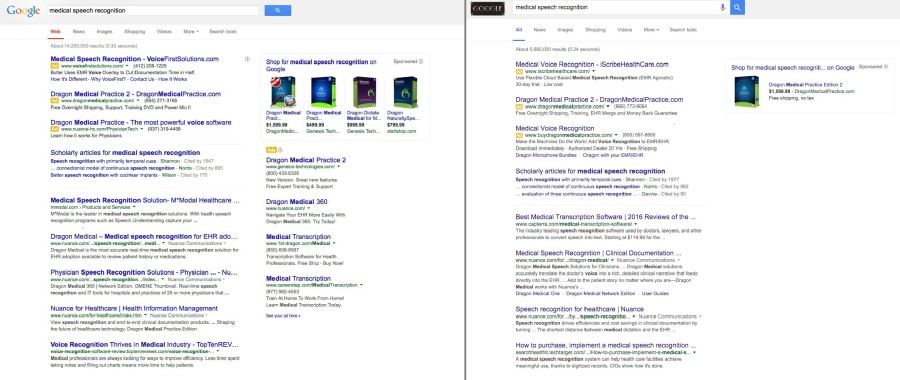This screenshot has height=380, width=900.
Task: Select the All tab on the right page
Action: [x=519, y=30]
